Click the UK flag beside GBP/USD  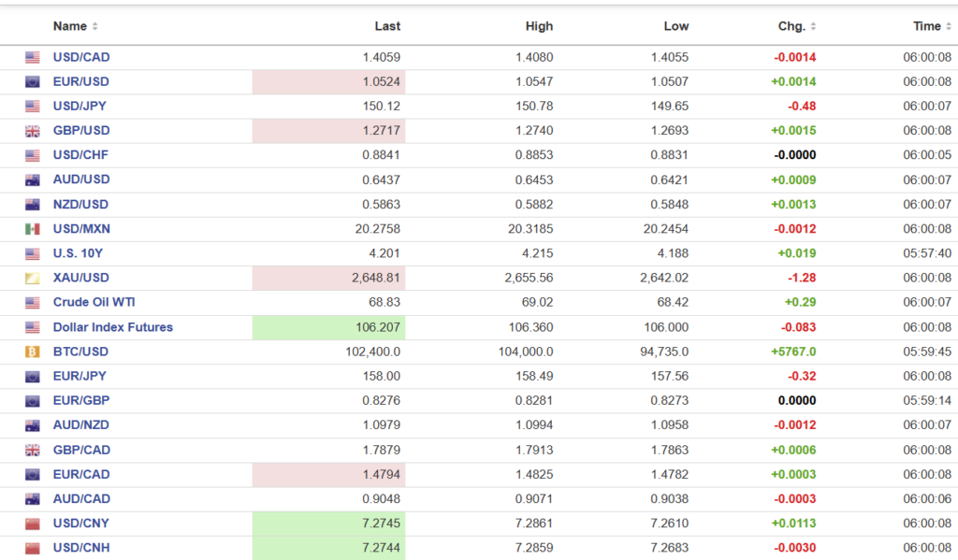tap(33, 131)
